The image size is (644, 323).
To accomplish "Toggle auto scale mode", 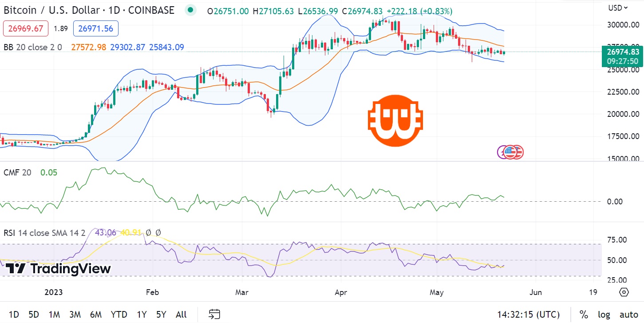I will pyautogui.click(x=628, y=315).
